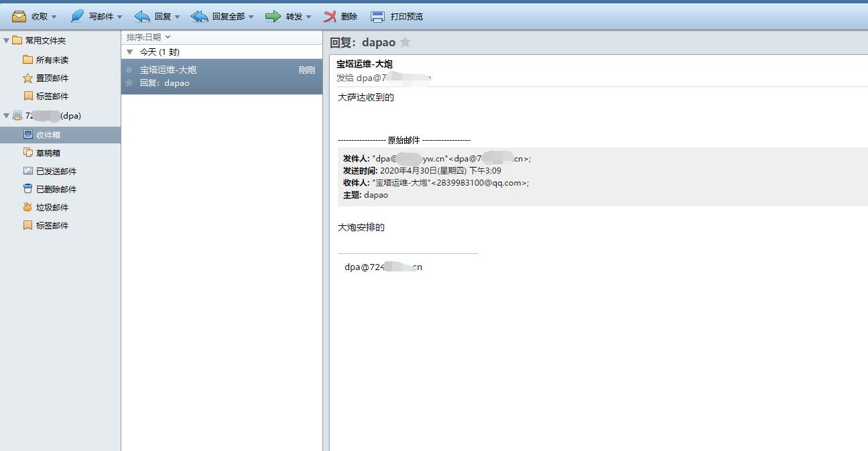Open the 转发 dropdown arrow

309,17
